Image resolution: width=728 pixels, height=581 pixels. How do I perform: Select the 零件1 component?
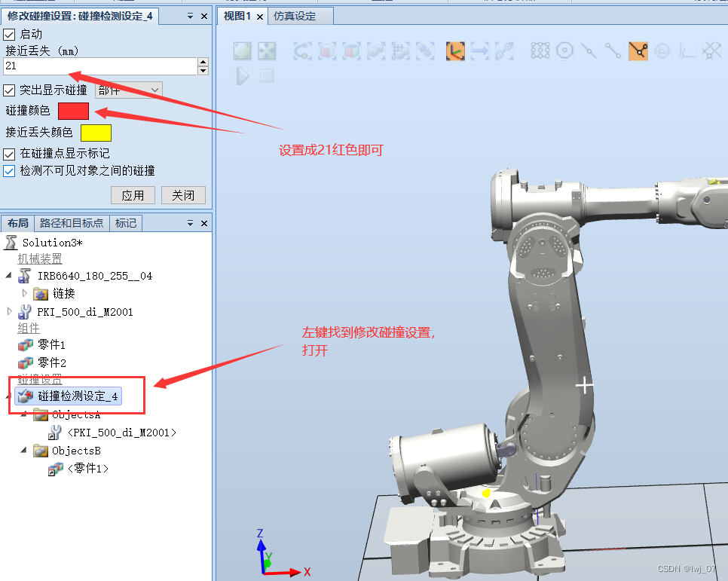(x=41, y=344)
